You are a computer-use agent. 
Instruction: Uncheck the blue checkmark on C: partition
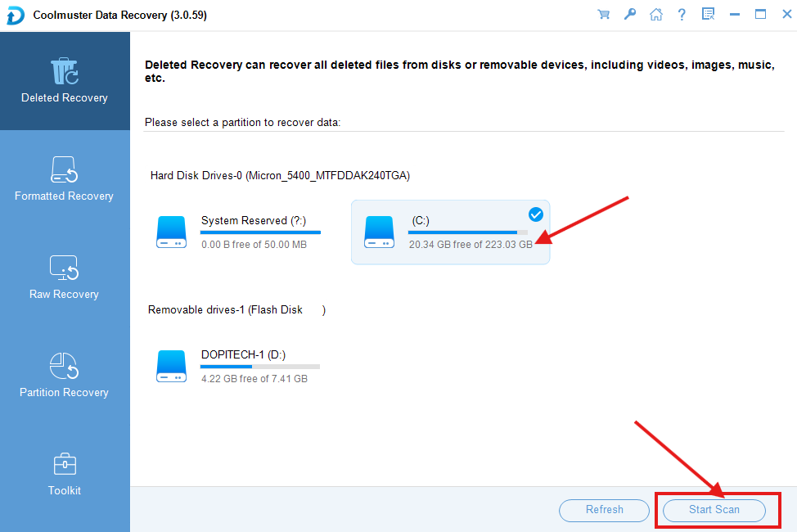[536, 214]
